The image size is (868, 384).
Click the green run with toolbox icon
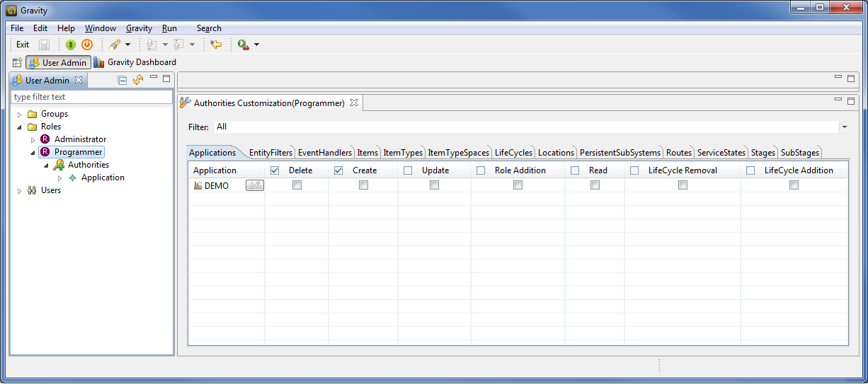tap(243, 45)
